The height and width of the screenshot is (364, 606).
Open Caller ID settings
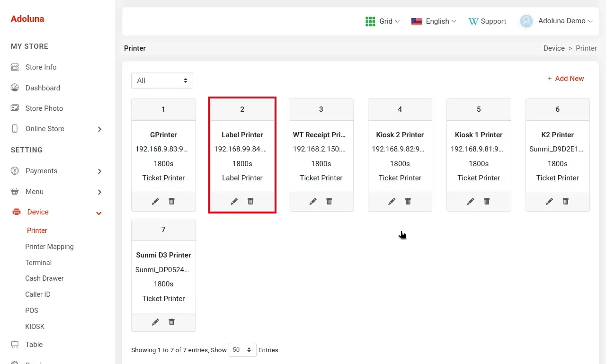(x=38, y=294)
